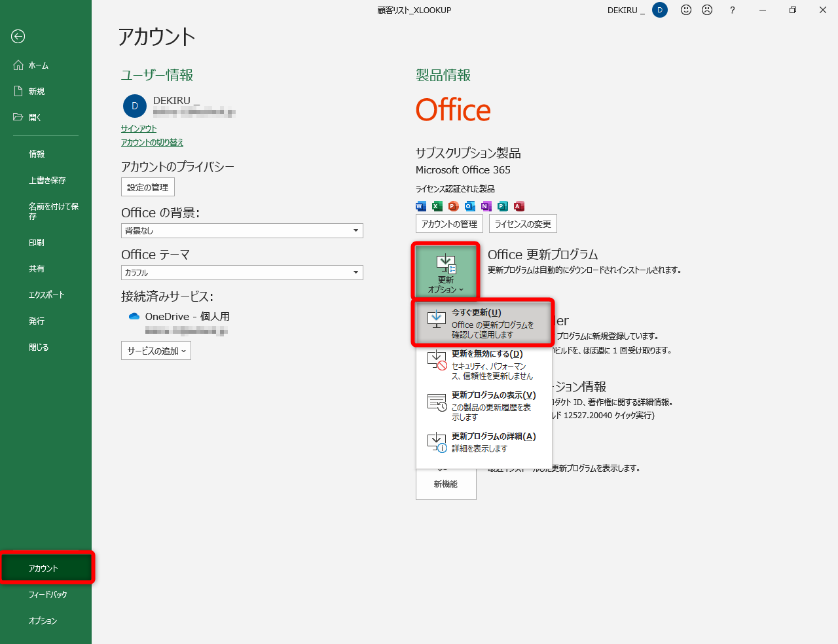Click title bar account avatar
Viewport: 838px width, 644px height.
click(660, 10)
